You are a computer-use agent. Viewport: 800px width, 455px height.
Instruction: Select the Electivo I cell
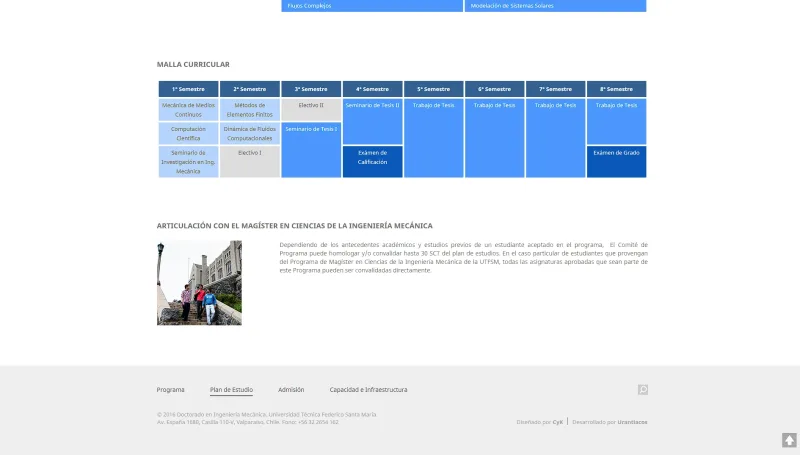coord(249,162)
